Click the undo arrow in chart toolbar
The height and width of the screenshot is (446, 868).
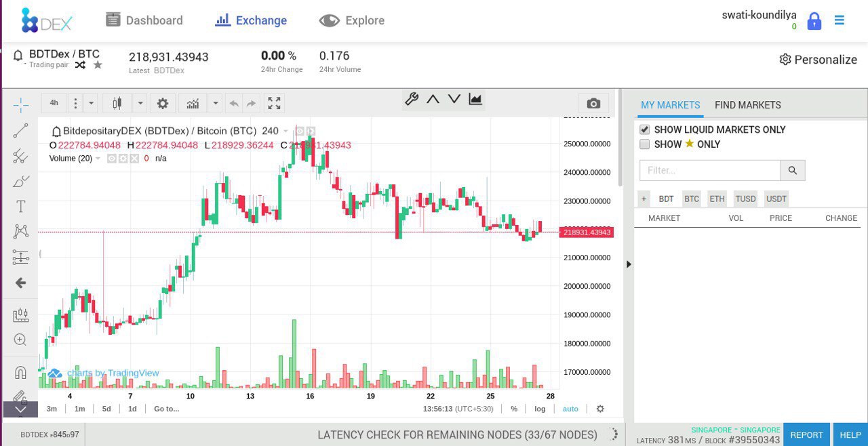(x=234, y=103)
